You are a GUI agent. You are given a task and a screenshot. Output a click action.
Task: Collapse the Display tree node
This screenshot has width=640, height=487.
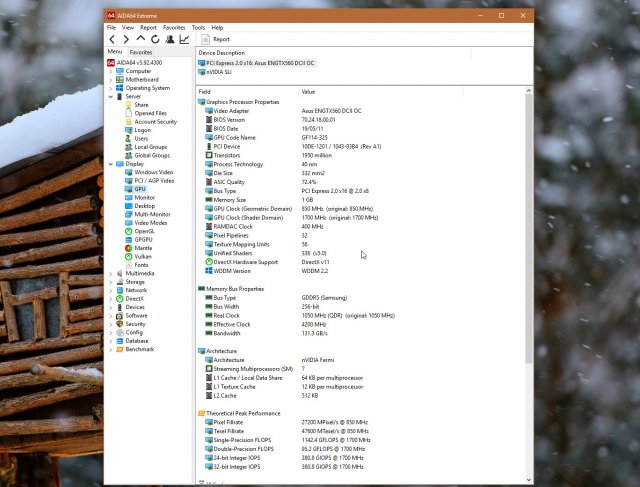pos(110,163)
